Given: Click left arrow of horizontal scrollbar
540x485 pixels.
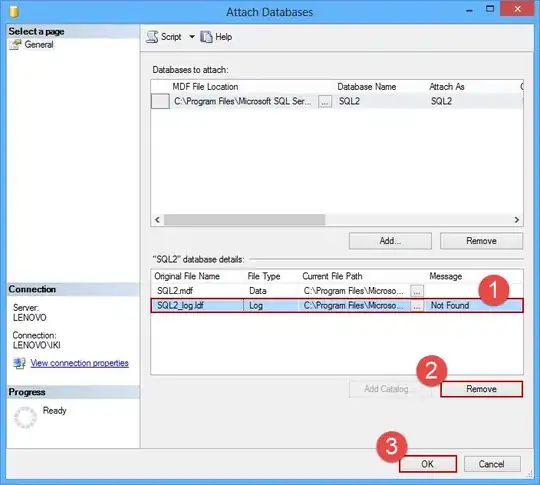Looking at the screenshot, I should [x=157, y=220].
